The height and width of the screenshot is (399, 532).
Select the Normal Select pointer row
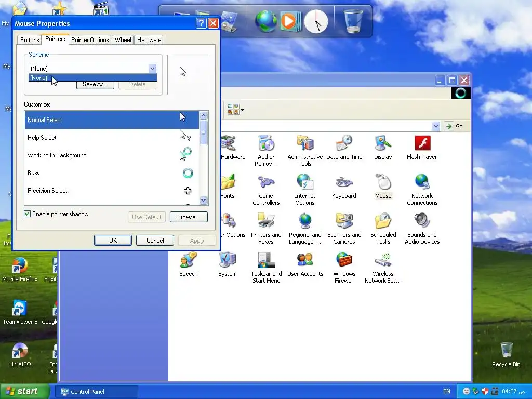pos(112,120)
